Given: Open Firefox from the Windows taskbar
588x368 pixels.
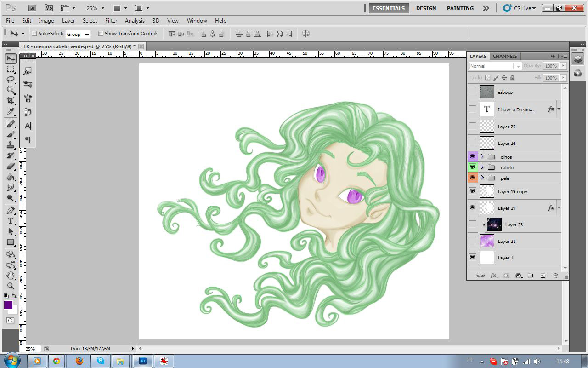Looking at the screenshot, I should tap(79, 361).
